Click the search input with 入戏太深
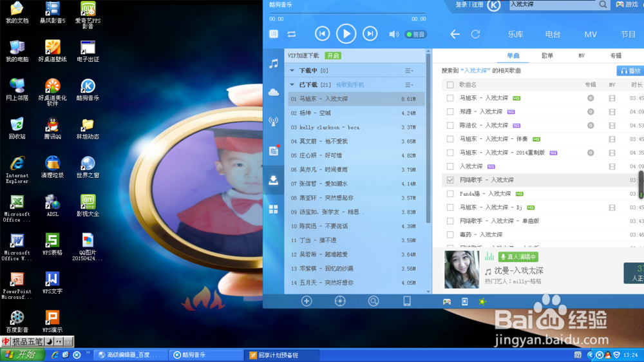This screenshot has width=644, height=362. coord(553,5)
